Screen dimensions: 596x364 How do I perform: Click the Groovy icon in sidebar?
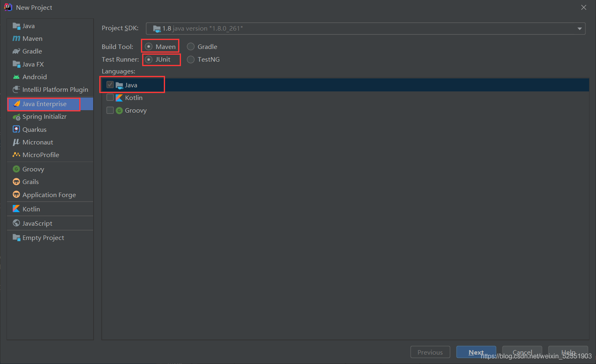click(x=16, y=169)
